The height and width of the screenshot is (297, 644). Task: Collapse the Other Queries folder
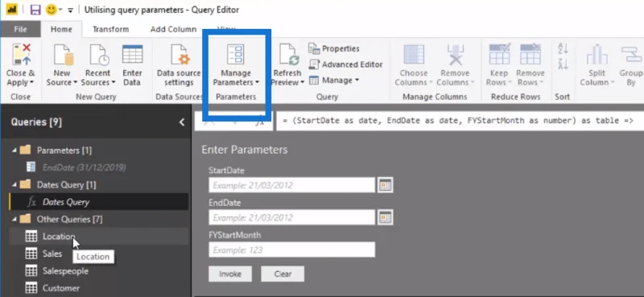click(x=14, y=220)
